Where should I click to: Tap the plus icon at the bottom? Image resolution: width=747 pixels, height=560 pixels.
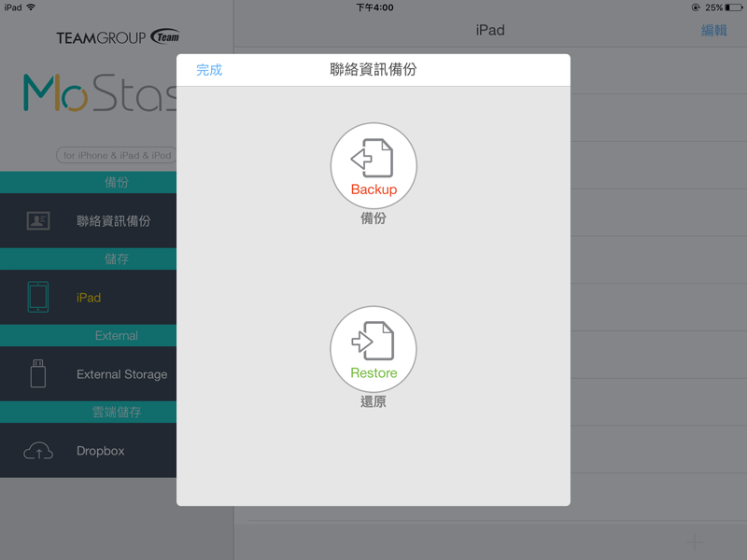click(695, 541)
